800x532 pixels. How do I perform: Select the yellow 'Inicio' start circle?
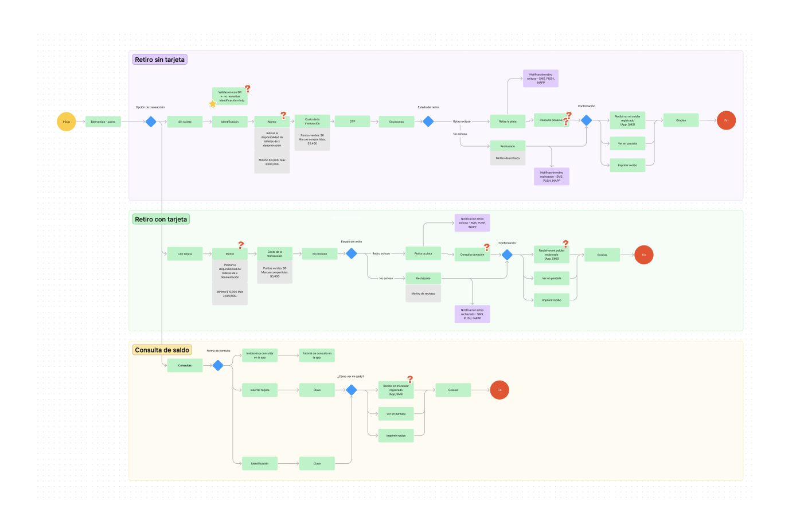click(67, 122)
